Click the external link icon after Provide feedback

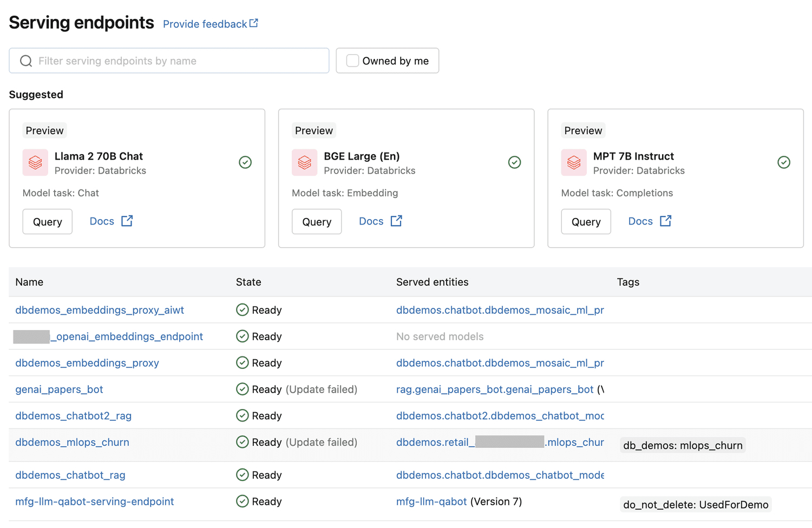(253, 23)
